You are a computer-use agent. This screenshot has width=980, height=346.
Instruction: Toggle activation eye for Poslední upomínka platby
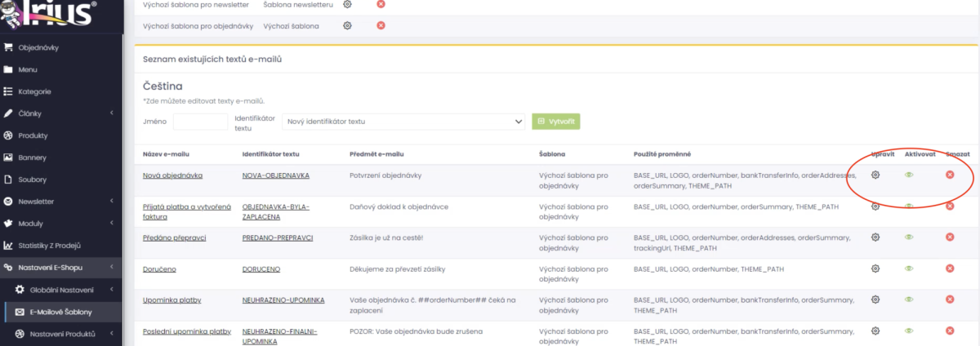click(x=909, y=330)
